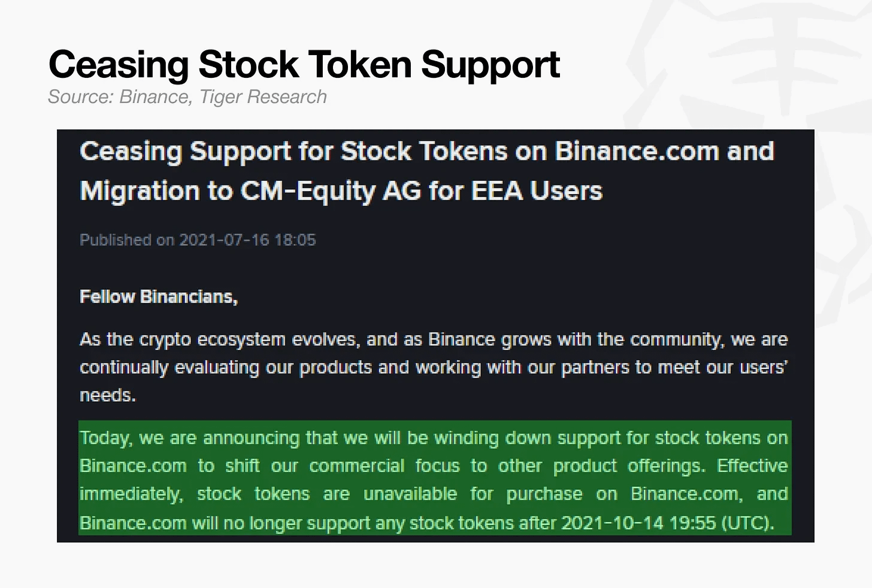Click the 'Source: Binance, Tiger Research' caption

click(187, 97)
